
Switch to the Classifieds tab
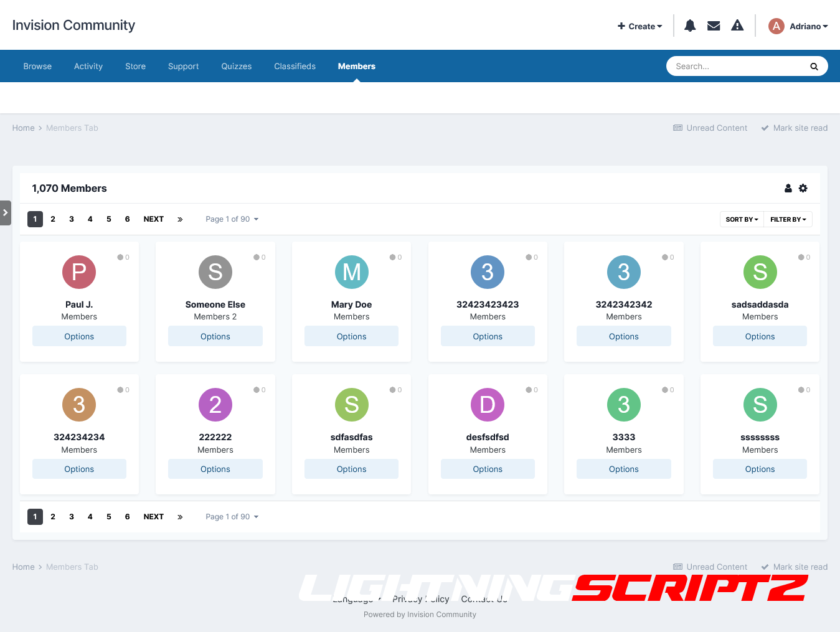(x=295, y=66)
